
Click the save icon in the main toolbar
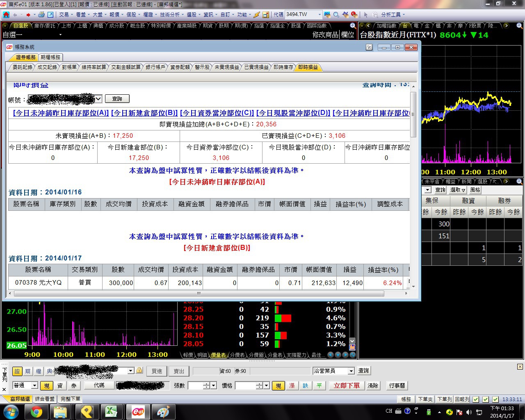coord(265,15)
